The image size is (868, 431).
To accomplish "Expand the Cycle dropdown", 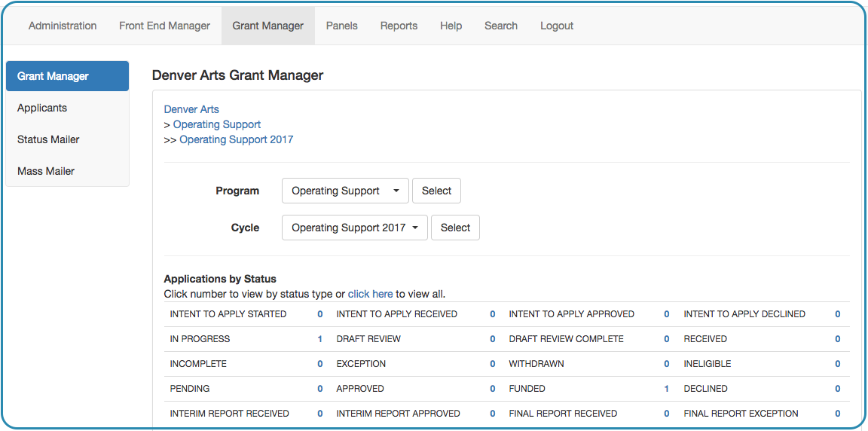I will pos(355,228).
